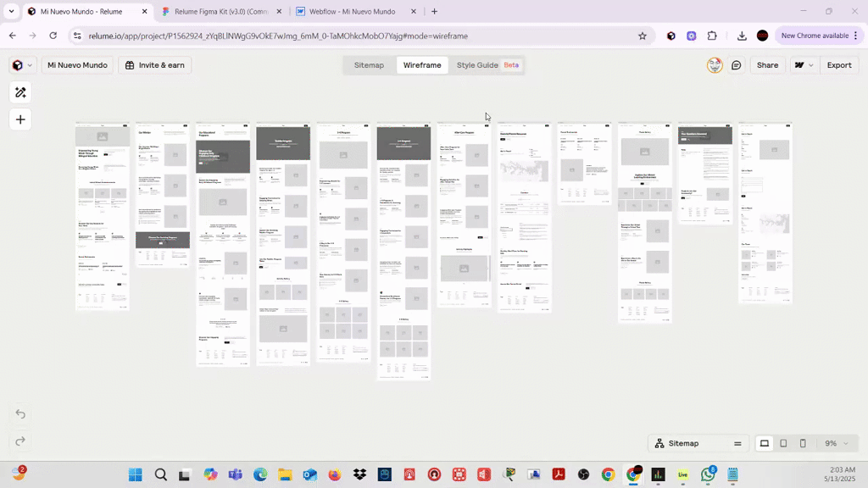Viewport: 868px width, 488px height.
Task: Switch to mobile viewport preview
Action: pyautogui.click(x=803, y=443)
